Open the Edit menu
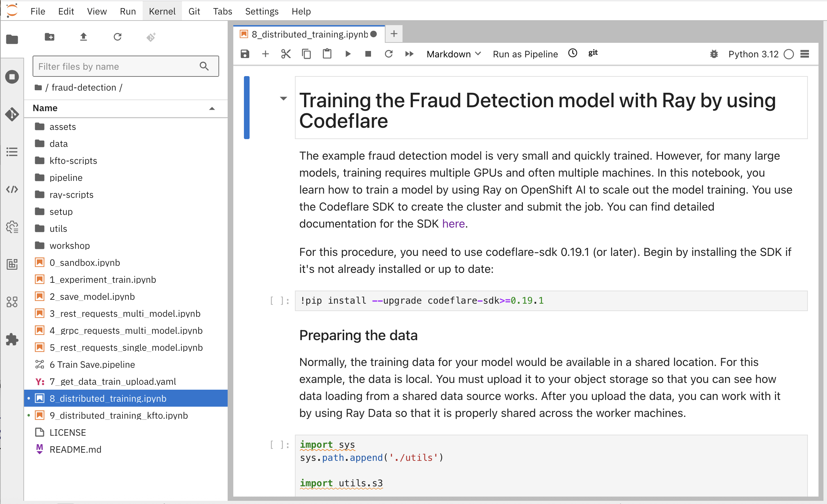The width and height of the screenshot is (827, 504). click(x=66, y=11)
